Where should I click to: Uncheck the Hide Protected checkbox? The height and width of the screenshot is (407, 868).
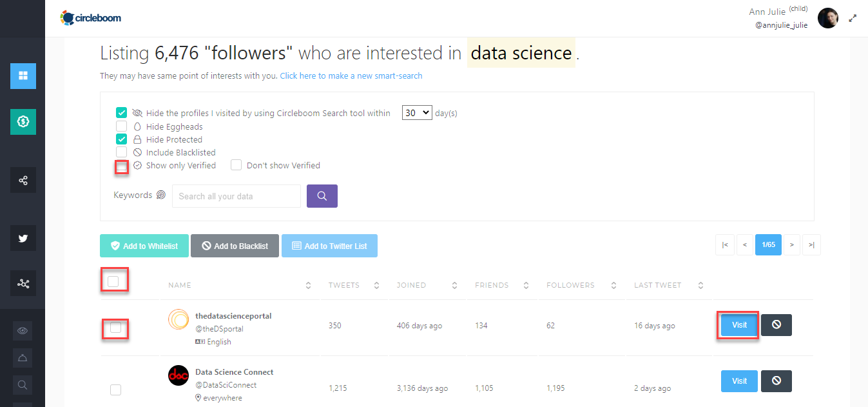click(121, 139)
